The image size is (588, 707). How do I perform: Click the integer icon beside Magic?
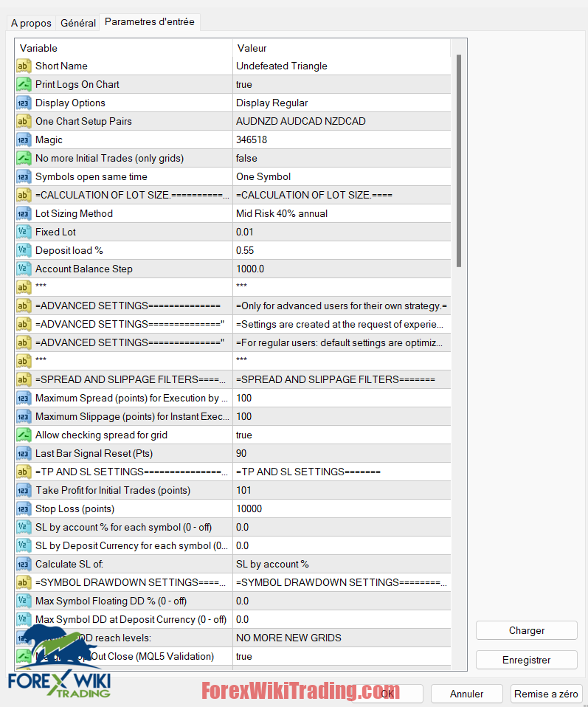24,139
